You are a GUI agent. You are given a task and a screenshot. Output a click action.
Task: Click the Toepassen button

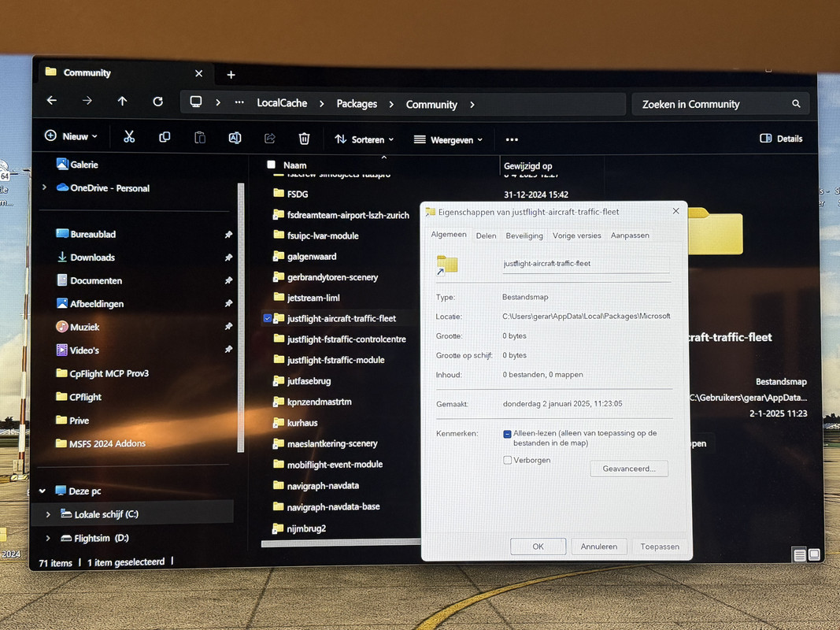tap(660, 547)
